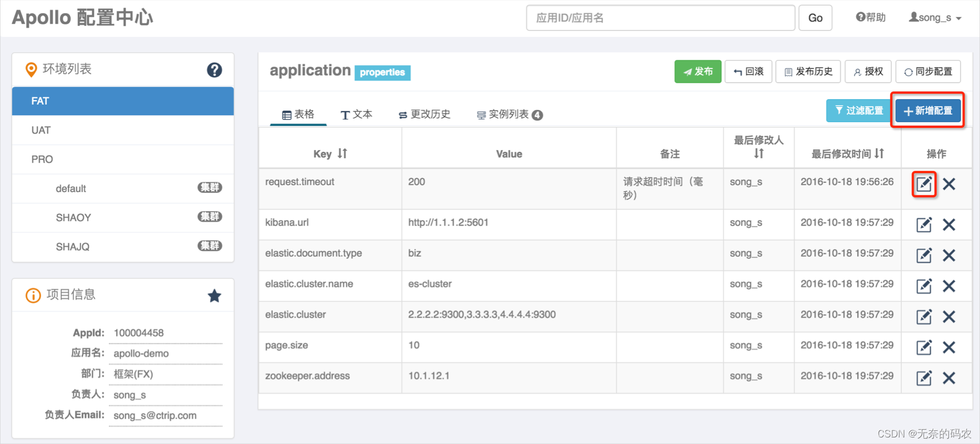The height and width of the screenshot is (444, 980).
Task: Click the 应用ID/应用名 search field
Action: [x=661, y=18]
